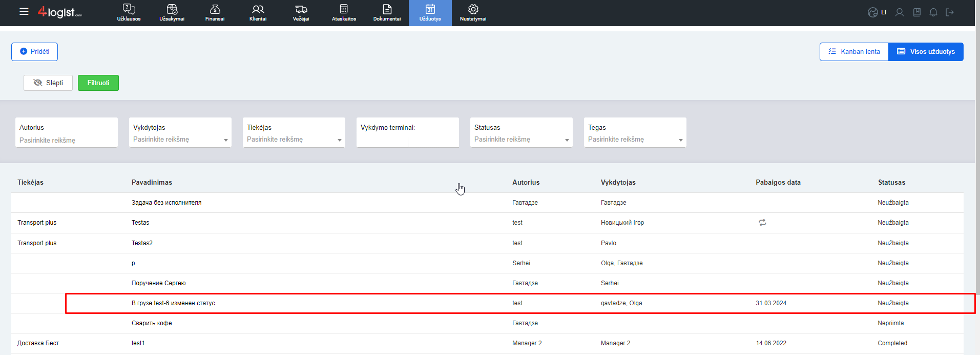
Task: Switch to Kanban lenta view
Action: [854, 52]
